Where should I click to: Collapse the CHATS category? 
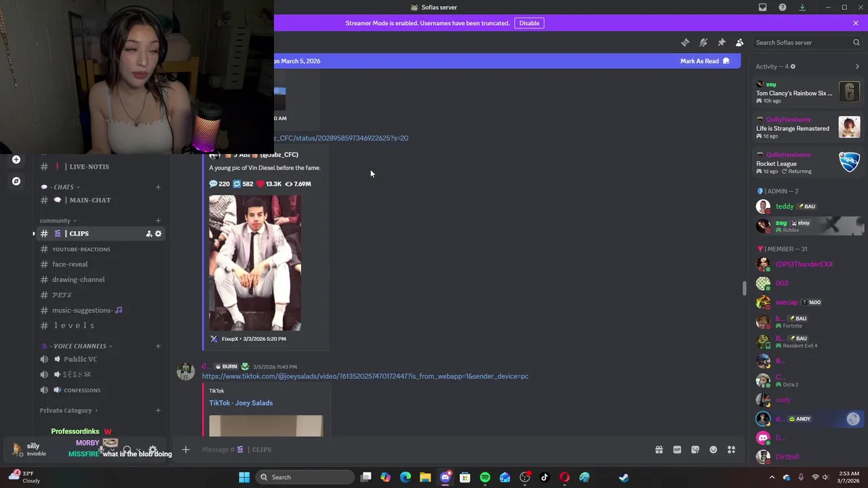61,187
